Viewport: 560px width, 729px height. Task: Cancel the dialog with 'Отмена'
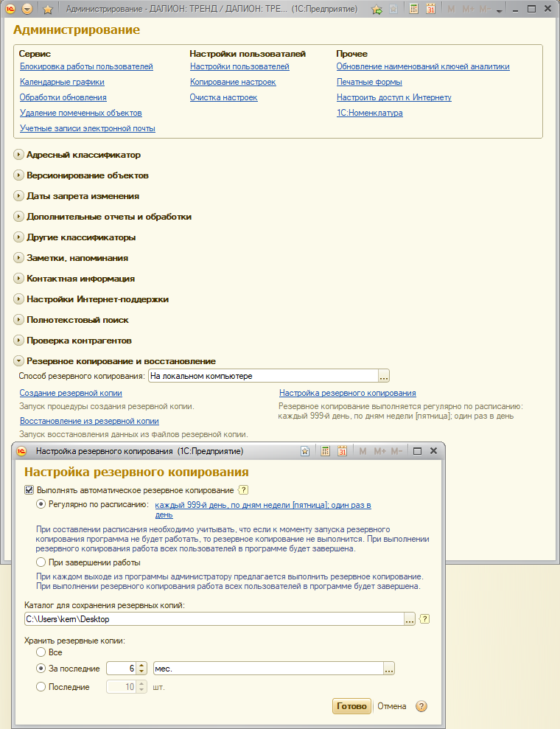392,706
